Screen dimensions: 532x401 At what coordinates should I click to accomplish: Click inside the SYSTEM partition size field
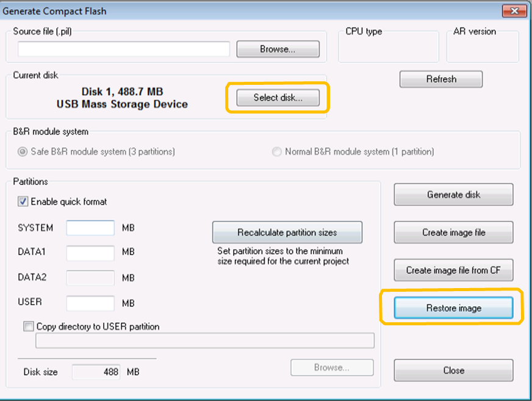coord(90,227)
